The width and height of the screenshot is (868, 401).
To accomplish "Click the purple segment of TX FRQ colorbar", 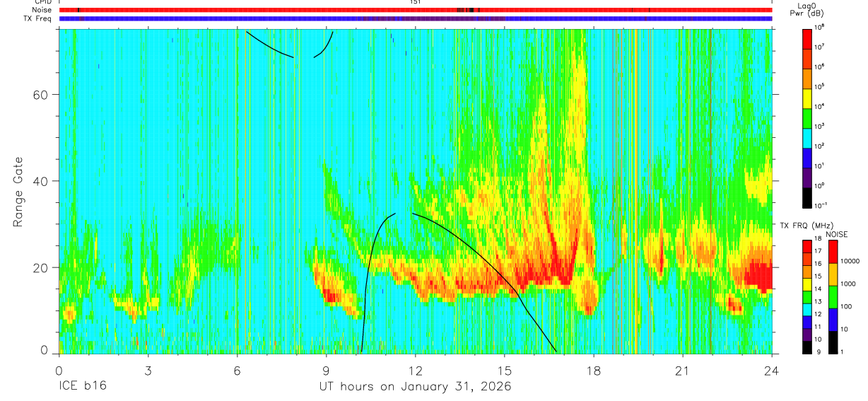I will 807,333.
